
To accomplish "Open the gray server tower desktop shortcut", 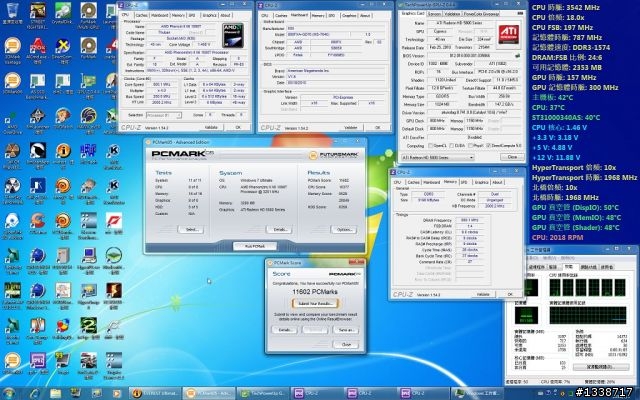I will (x=63, y=260).
